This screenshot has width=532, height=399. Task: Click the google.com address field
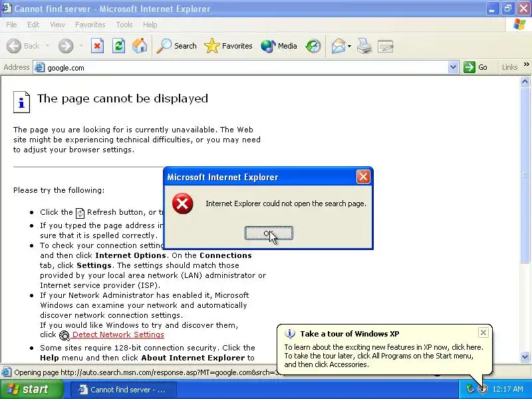[245, 68]
